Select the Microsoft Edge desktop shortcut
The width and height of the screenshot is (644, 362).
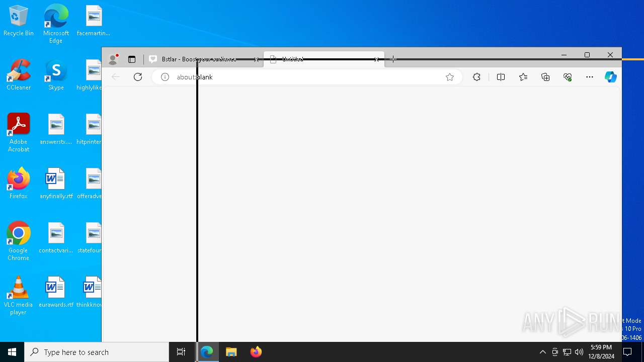56,24
